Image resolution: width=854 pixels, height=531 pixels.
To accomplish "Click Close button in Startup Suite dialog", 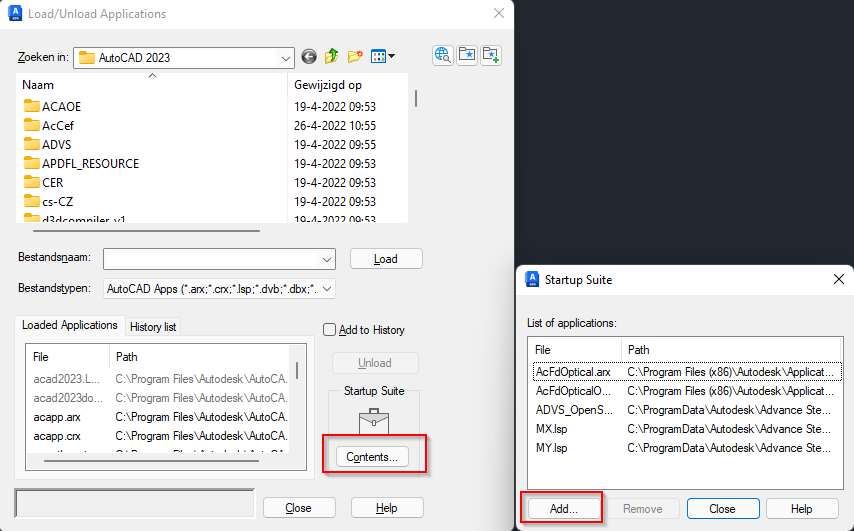I will pos(723,509).
